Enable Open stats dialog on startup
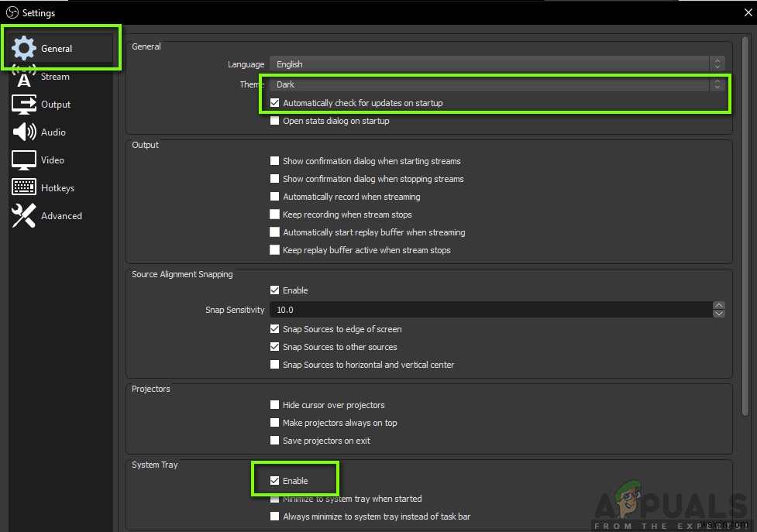The width and height of the screenshot is (757, 532). (x=275, y=121)
